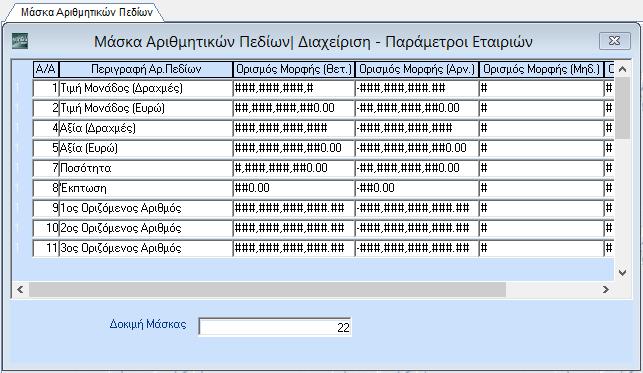The height and width of the screenshot is (373, 643).
Task: Click negative format cell of Αξία (Δραχμές)
Action: click(417, 128)
